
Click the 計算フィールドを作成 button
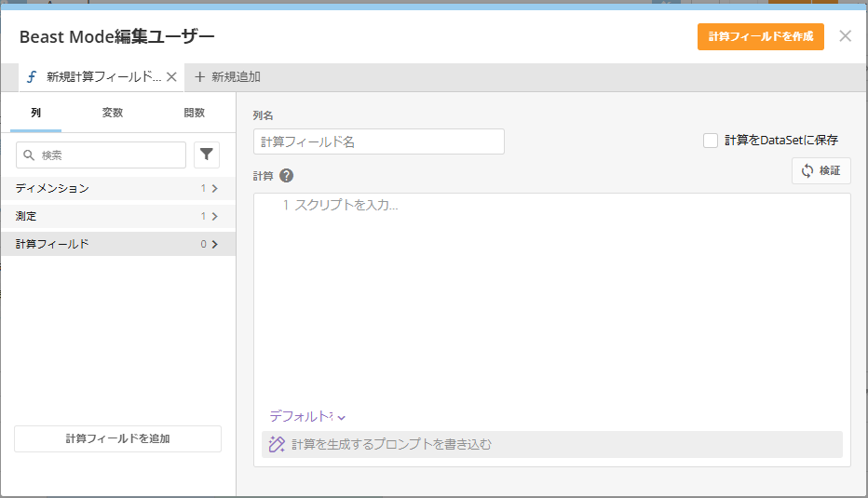pos(761,36)
